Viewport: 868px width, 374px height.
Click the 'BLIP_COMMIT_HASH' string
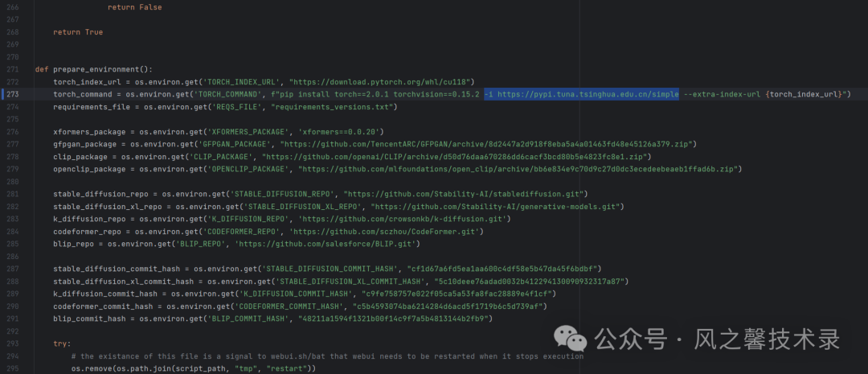(248, 319)
